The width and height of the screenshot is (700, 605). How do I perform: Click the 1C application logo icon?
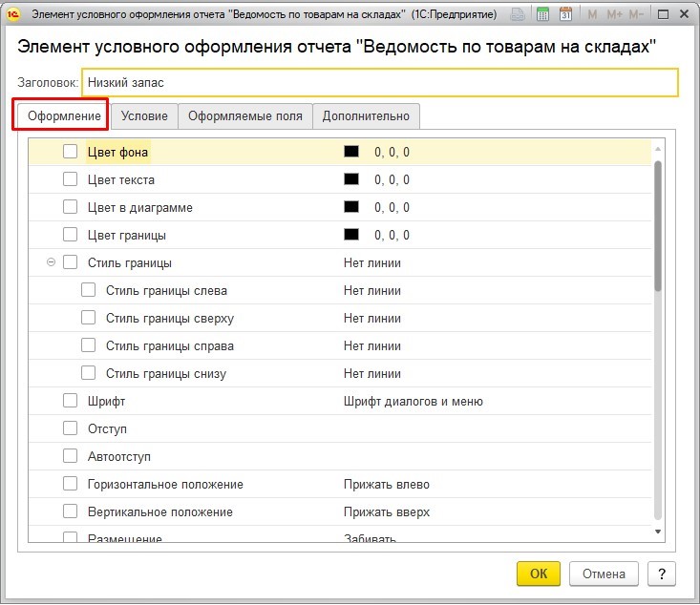coord(13,14)
